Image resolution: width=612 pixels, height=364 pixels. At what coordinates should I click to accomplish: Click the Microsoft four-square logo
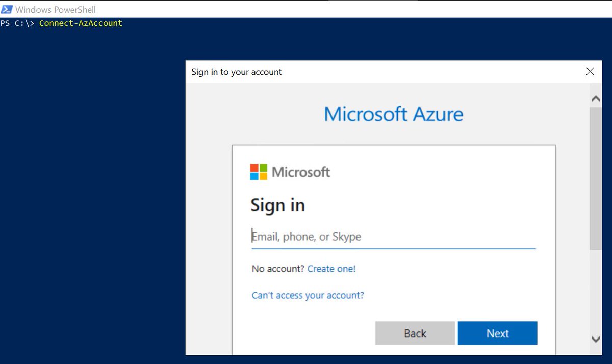pyautogui.click(x=259, y=172)
